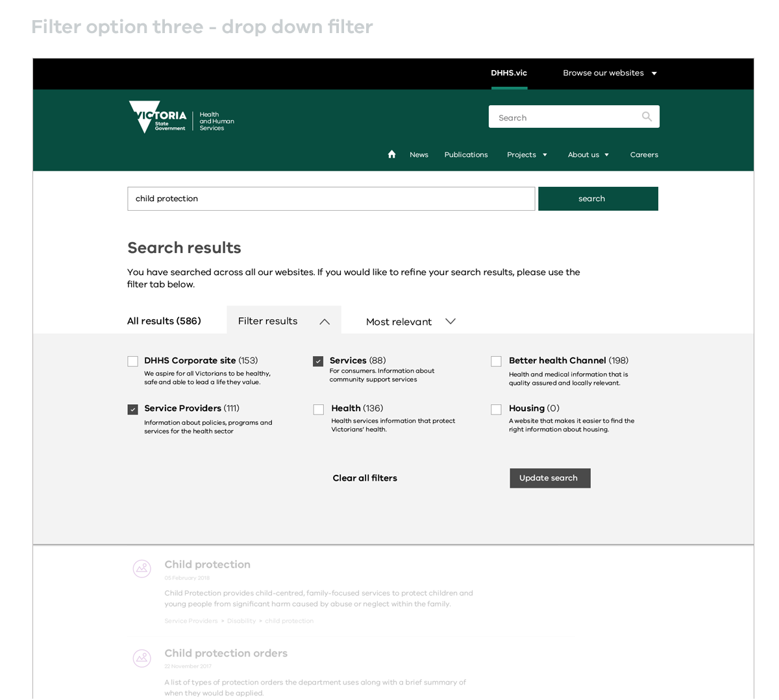Click the Victoria State Government logo
This screenshot has width=779, height=700.
[x=181, y=117]
